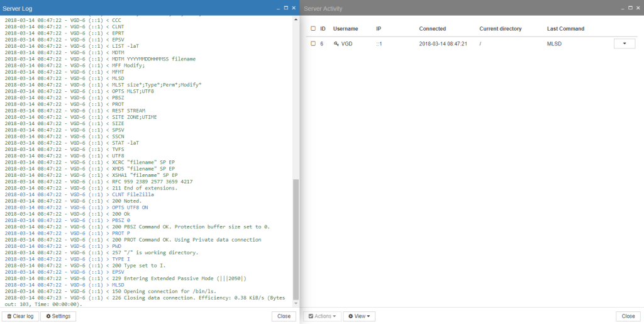Clear the server log
This screenshot has width=644, height=324.
pos(20,316)
